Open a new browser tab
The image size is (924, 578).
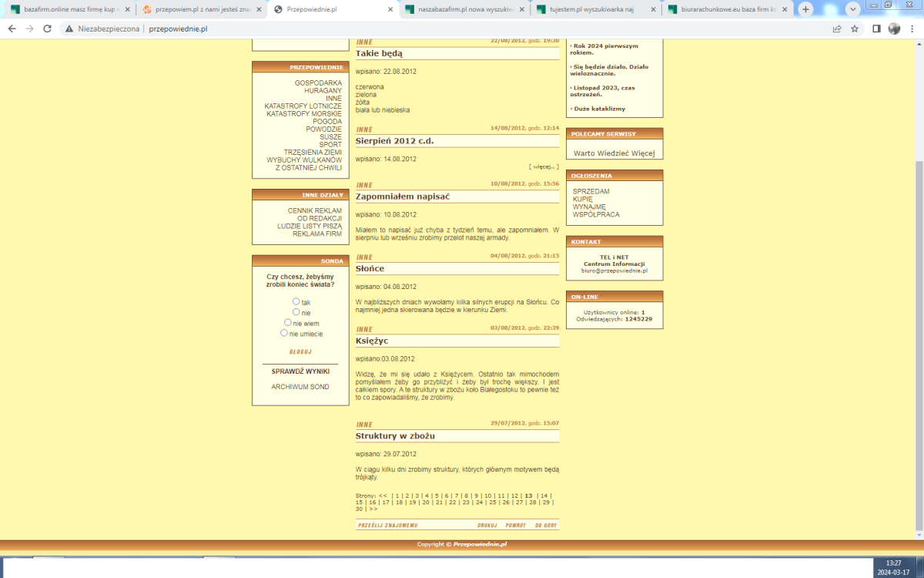pyautogui.click(x=805, y=9)
